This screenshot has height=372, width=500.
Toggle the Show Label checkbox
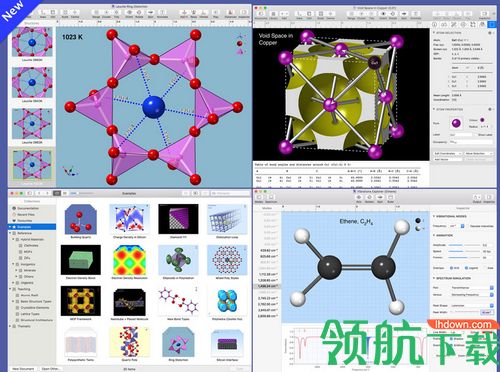[476, 135]
